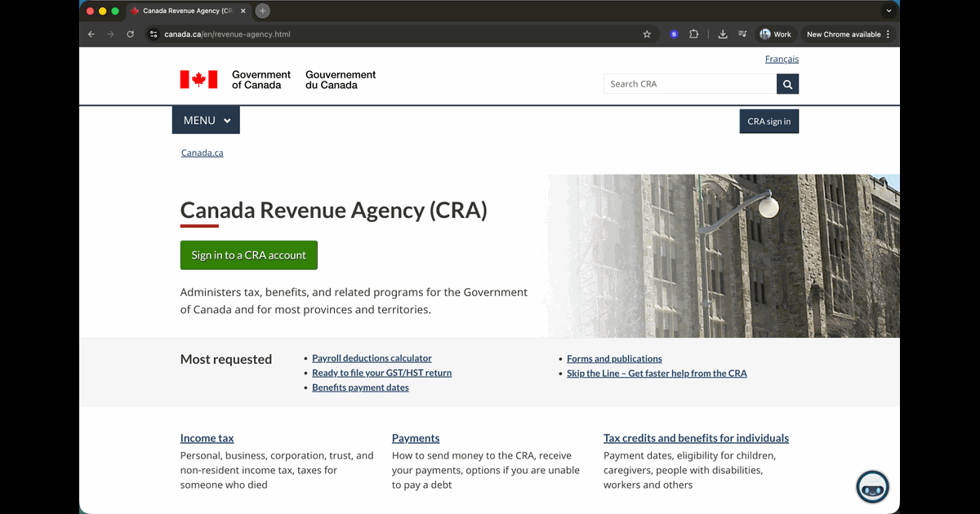Click the Canada Revenue Agency (CRA) heading
The height and width of the screenshot is (514, 980).
point(333,210)
